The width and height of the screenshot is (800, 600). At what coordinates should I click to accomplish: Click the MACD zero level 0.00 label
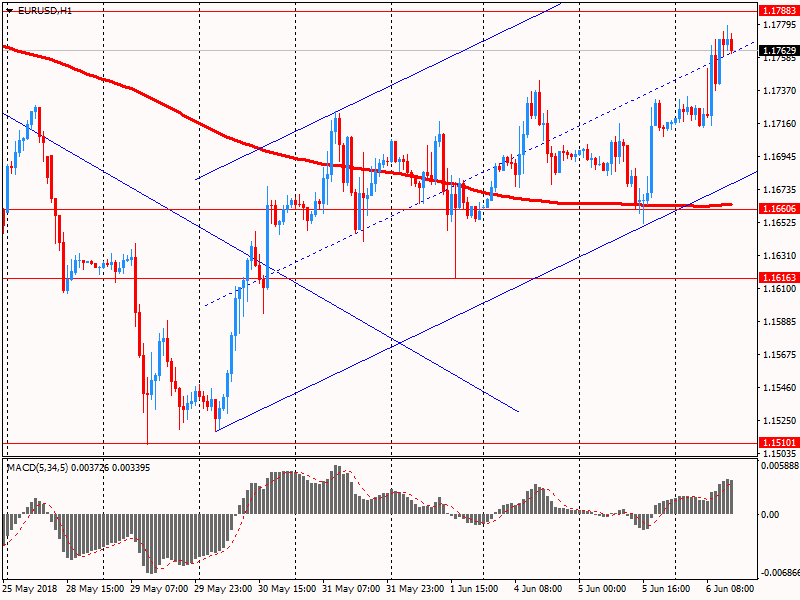pos(770,514)
